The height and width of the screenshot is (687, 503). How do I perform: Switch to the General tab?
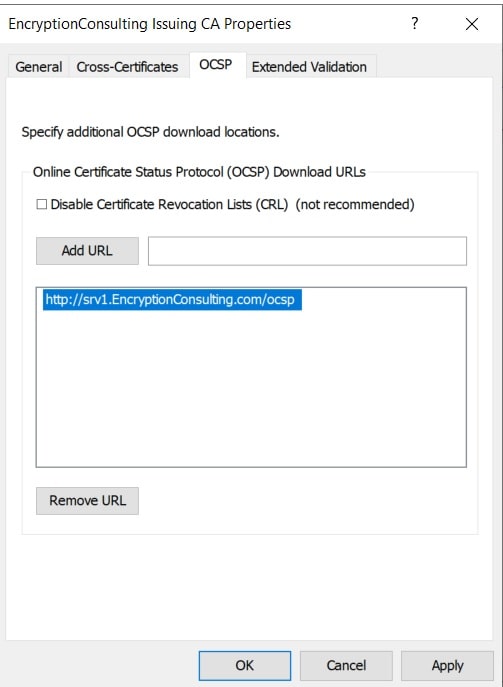[x=39, y=67]
